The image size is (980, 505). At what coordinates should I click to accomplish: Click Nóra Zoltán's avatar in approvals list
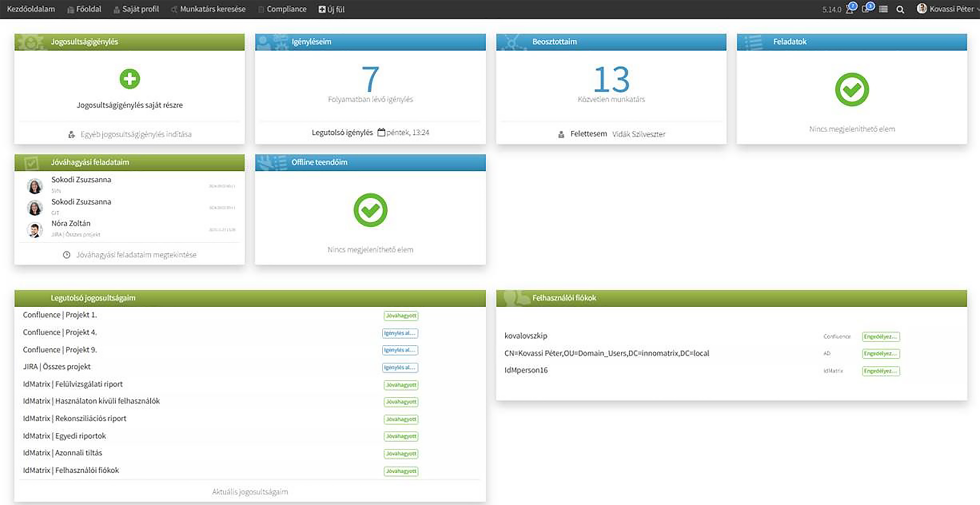click(34, 230)
